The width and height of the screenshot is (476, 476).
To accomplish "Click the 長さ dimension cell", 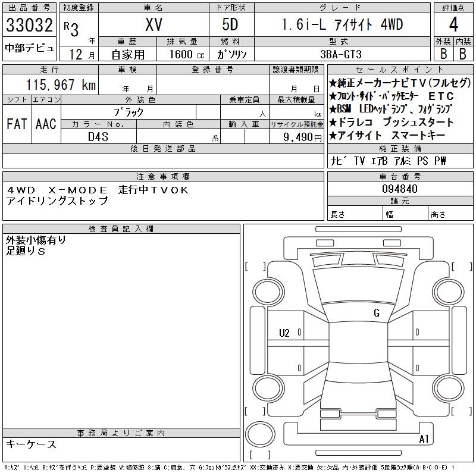I will (x=355, y=214).
